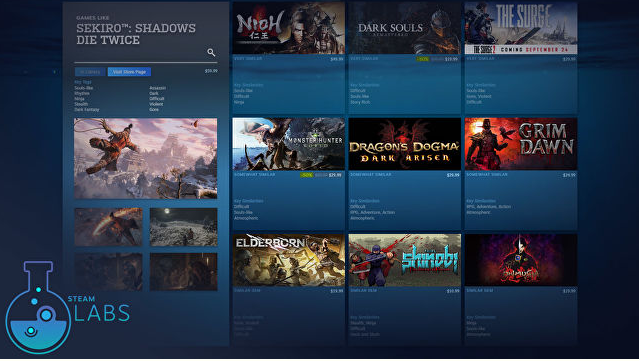
Task: Click the Dark Fantasy key tag
Action: (86, 110)
